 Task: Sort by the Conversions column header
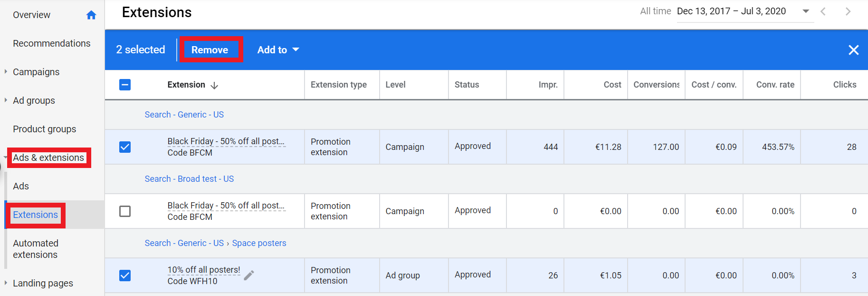point(657,85)
